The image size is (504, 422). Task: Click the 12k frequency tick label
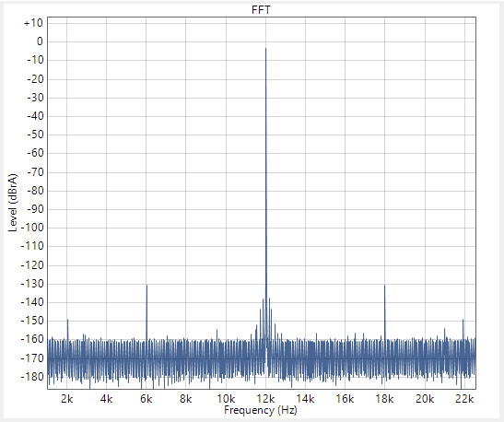(266, 399)
